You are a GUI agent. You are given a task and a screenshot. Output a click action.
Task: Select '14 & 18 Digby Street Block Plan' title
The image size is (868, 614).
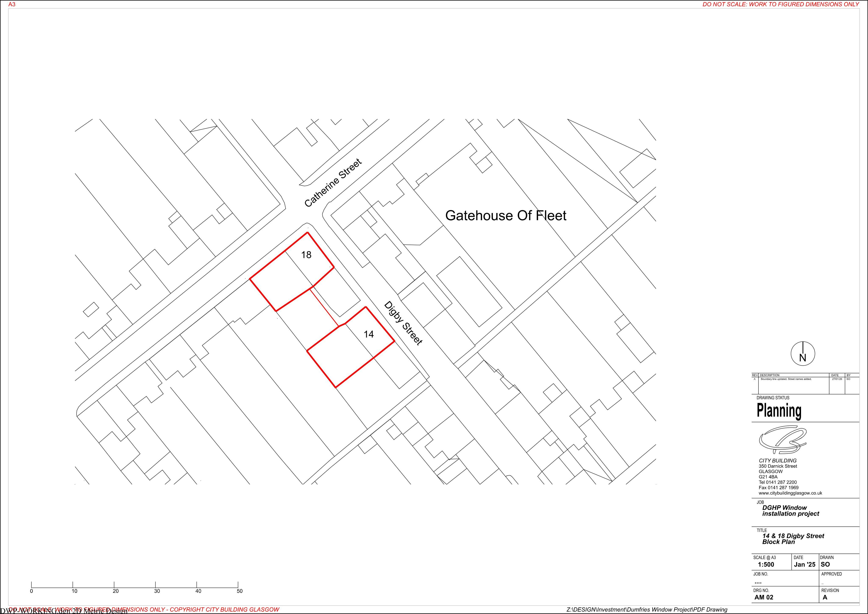793,539
